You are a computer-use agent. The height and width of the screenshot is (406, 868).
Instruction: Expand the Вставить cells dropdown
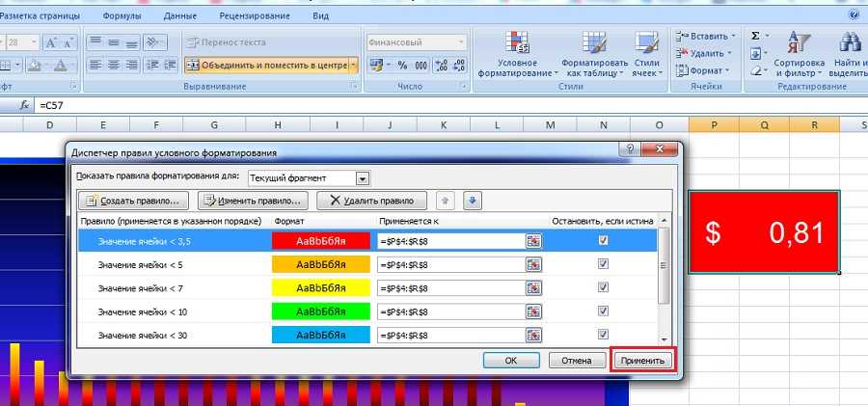(x=737, y=36)
